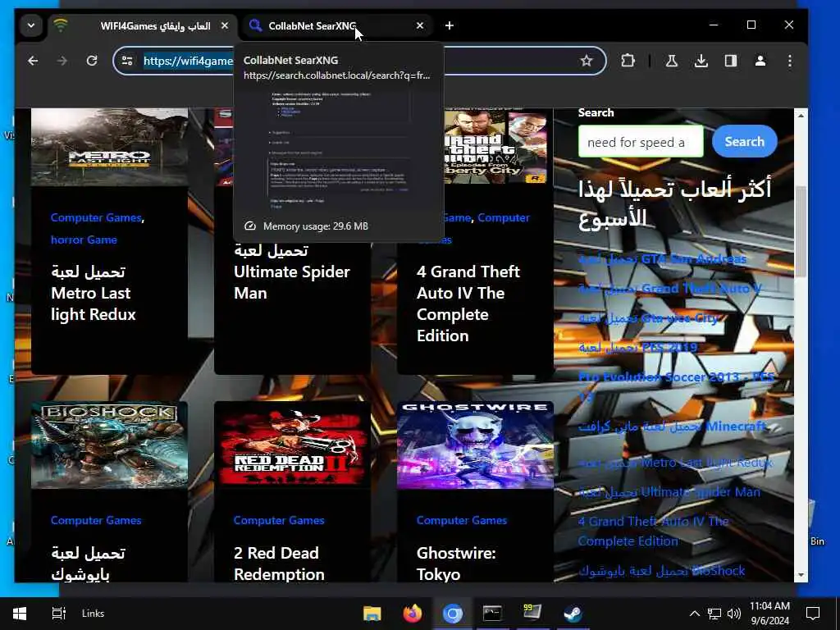Open sidebar Pro Evolution Soccer 2013 link
Viewport: 840px width, 630px height.
676,387
